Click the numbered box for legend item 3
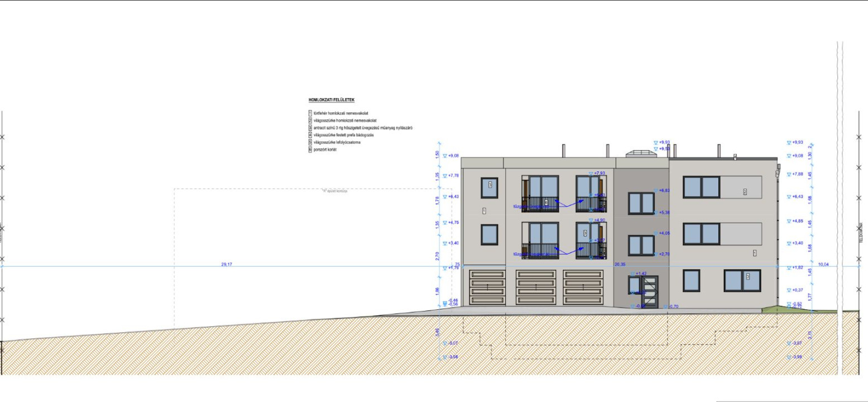This screenshot has height=402, width=868. pyautogui.click(x=310, y=128)
